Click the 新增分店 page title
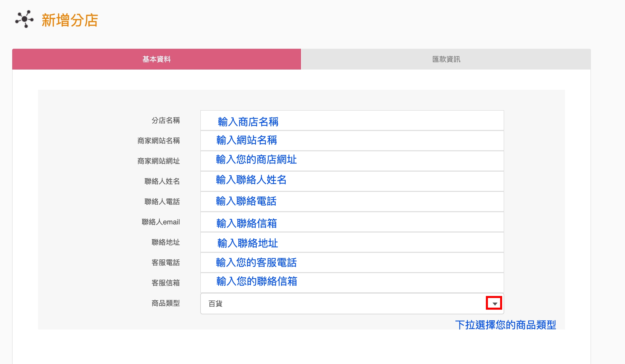Screen dimensions: 625x364 (70, 20)
